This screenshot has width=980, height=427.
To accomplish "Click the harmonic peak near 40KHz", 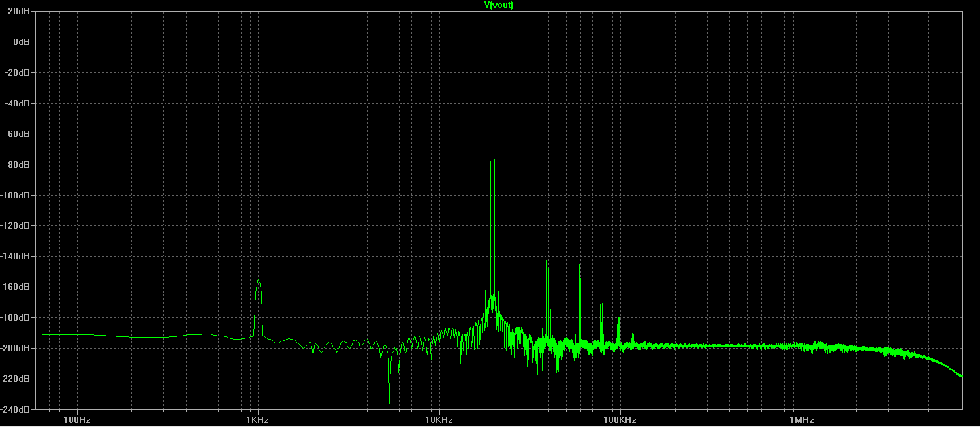I will tap(547, 262).
